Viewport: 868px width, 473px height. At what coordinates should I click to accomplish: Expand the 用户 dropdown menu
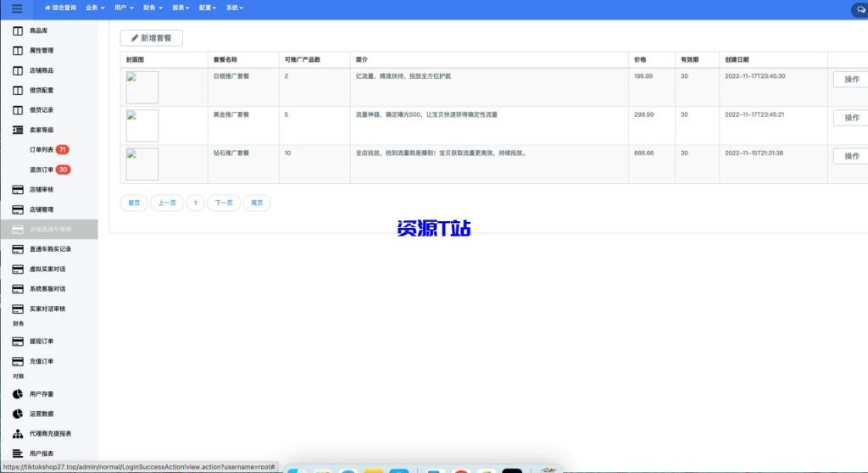click(x=124, y=8)
